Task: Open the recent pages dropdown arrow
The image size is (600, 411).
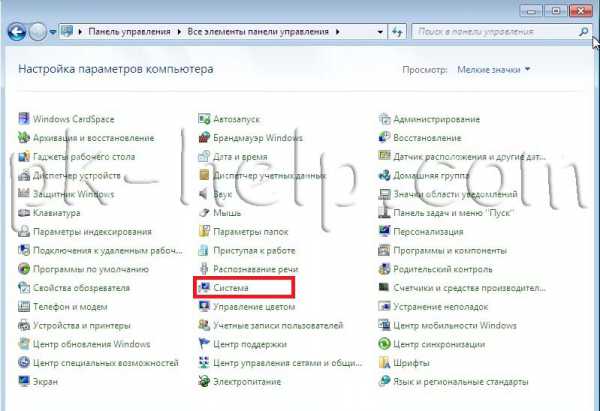Action: point(53,32)
